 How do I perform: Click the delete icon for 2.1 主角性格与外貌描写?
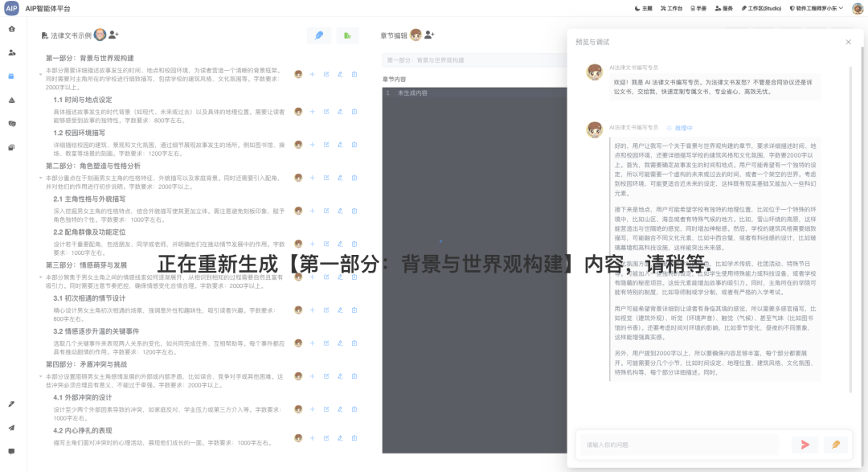[x=354, y=211]
